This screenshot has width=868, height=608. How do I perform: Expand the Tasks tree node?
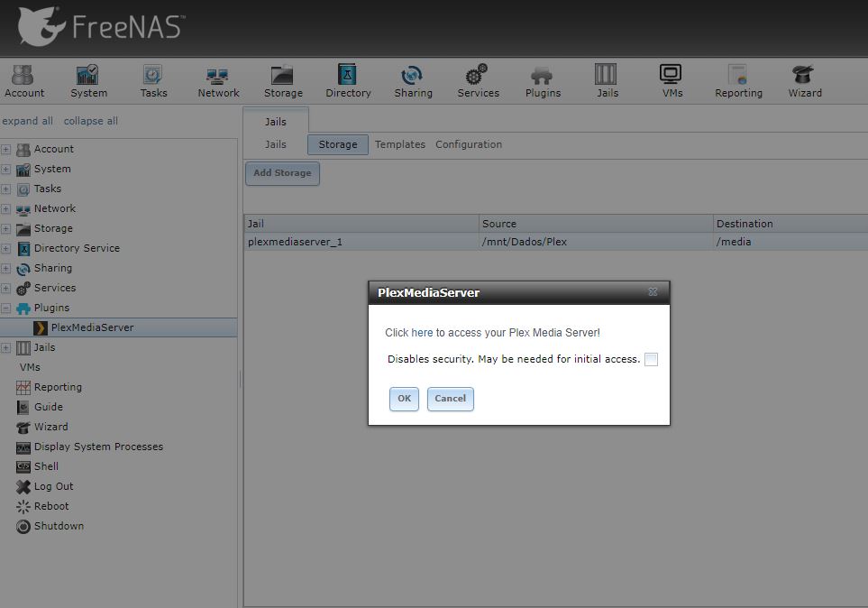[5, 189]
